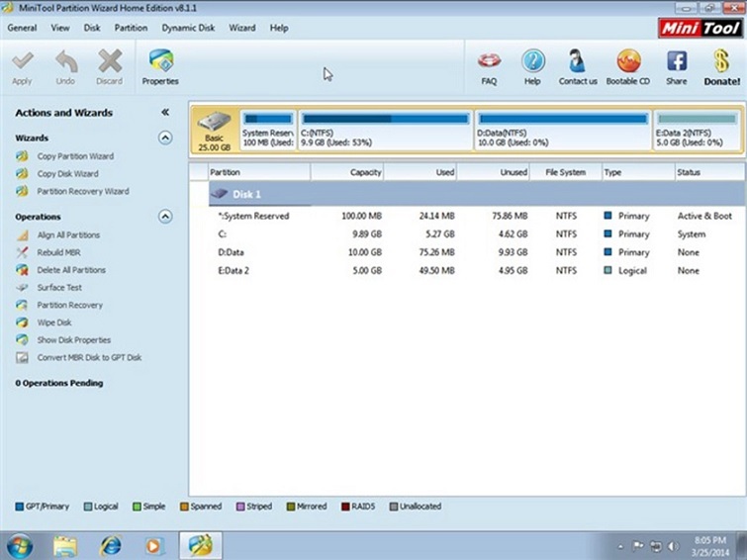Click the Bootable CD icon

tap(628, 63)
